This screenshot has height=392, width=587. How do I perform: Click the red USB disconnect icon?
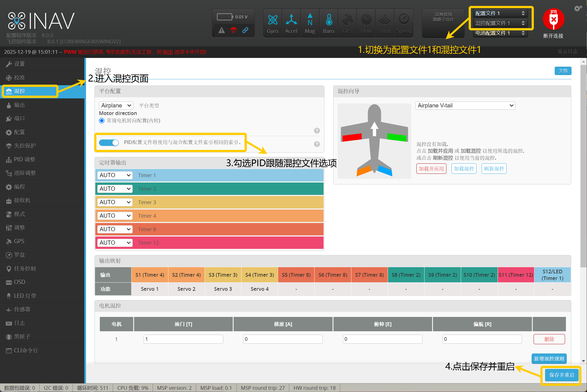[553, 19]
